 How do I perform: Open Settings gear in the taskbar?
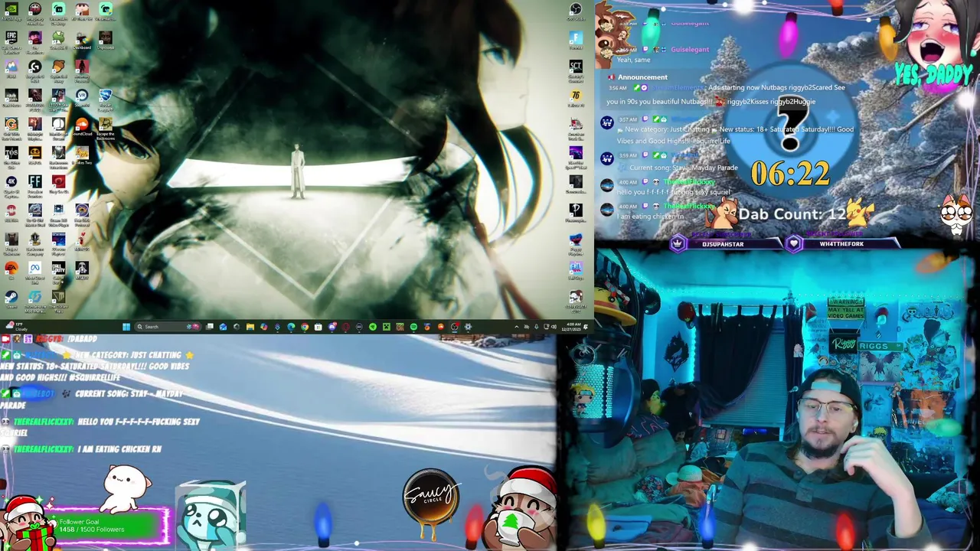pos(468,327)
